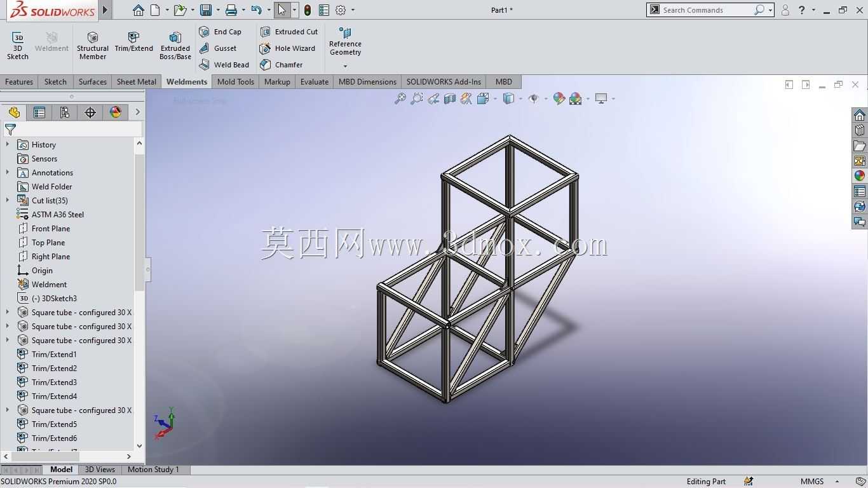The image size is (868, 488).
Task: Show more manager tabs chevron
Action: pos(137,112)
